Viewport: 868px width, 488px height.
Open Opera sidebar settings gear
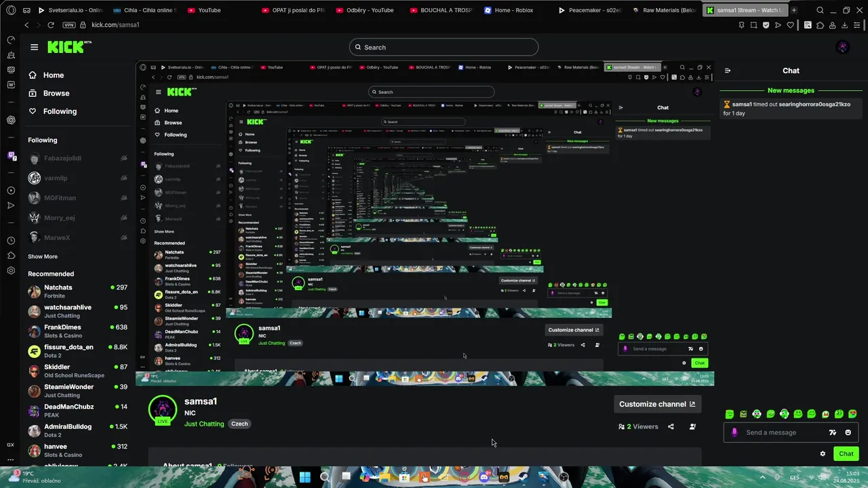click(x=11, y=270)
